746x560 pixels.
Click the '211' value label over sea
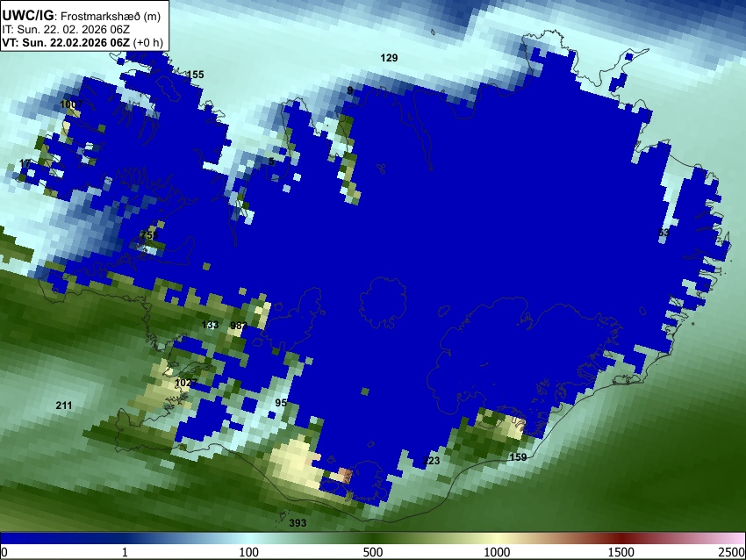(x=64, y=406)
